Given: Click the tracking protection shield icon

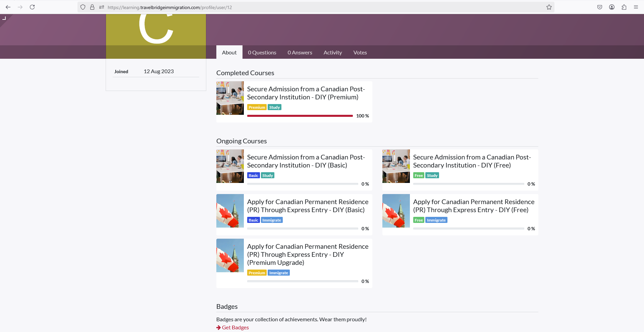Looking at the screenshot, I should 83,7.
